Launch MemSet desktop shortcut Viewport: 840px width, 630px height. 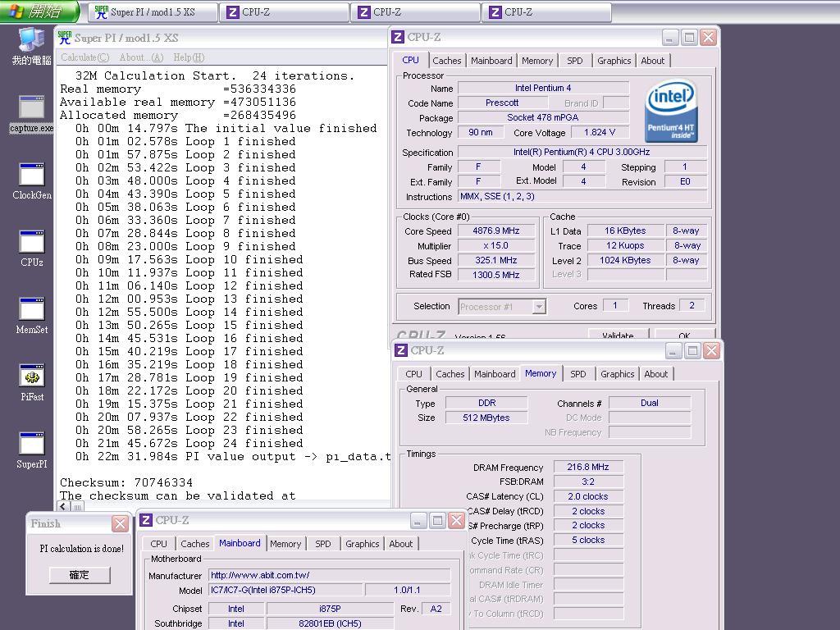point(32,315)
